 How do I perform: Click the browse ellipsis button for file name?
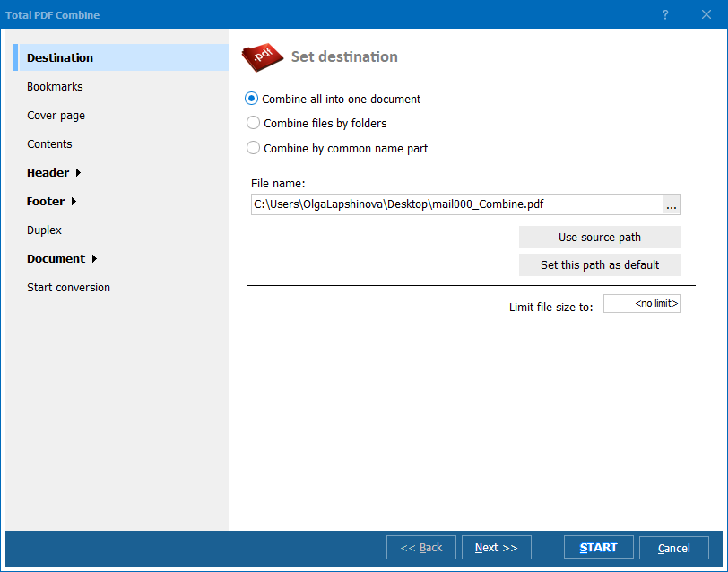click(672, 205)
